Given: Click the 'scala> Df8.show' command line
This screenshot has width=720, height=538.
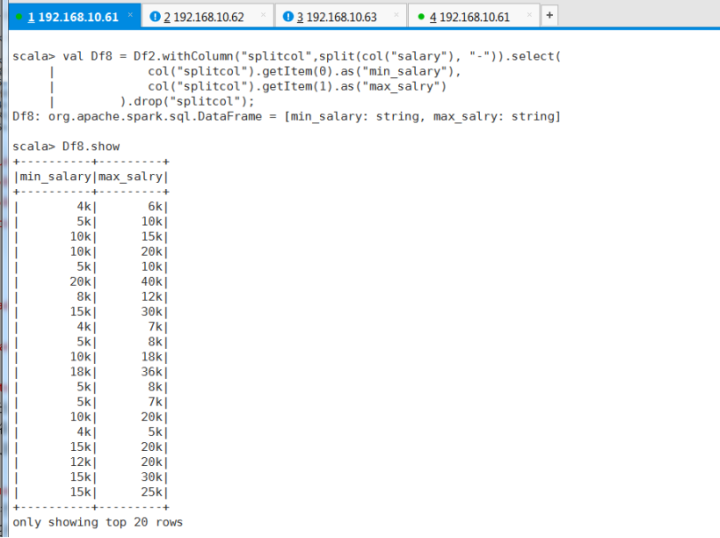Looking at the screenshot, I should pos(66,146).
